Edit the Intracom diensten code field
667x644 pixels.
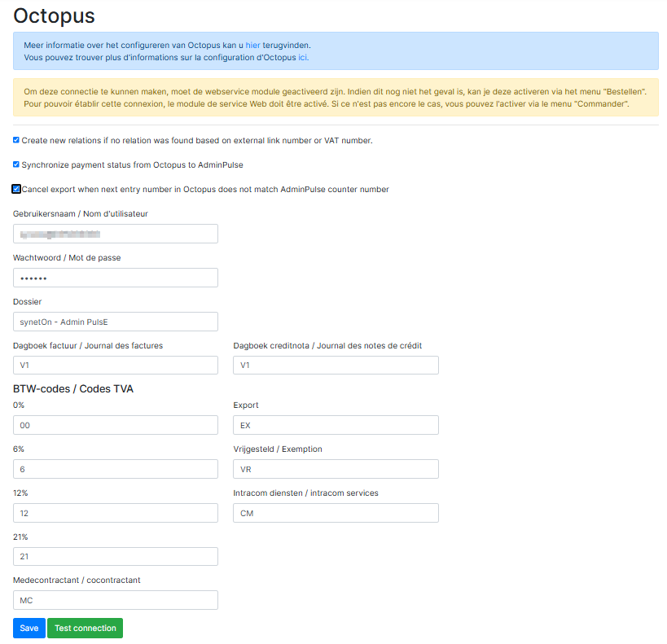pos(336,513)
